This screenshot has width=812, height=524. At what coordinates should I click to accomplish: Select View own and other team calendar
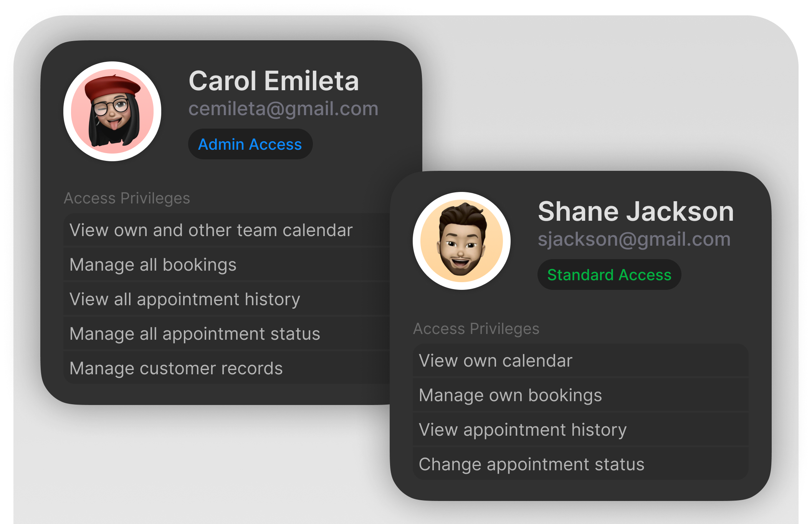tap(227, 230)
